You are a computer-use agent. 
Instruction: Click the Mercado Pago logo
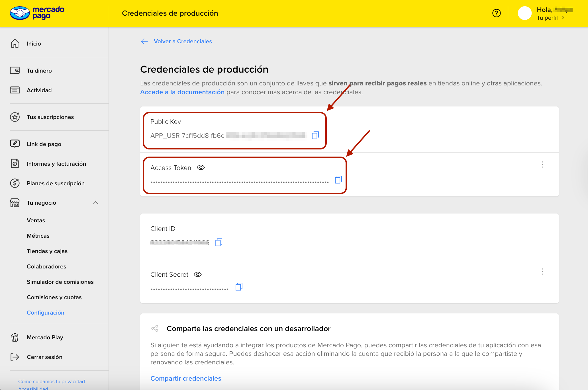click(x=37, y=13)
